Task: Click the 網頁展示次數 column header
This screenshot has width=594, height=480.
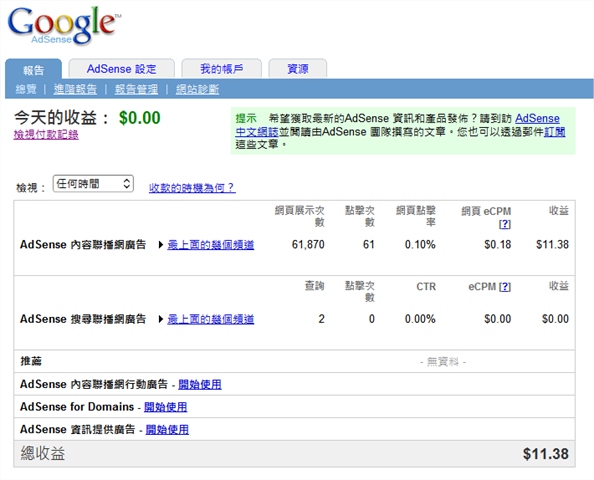Action: coord(300,216)
